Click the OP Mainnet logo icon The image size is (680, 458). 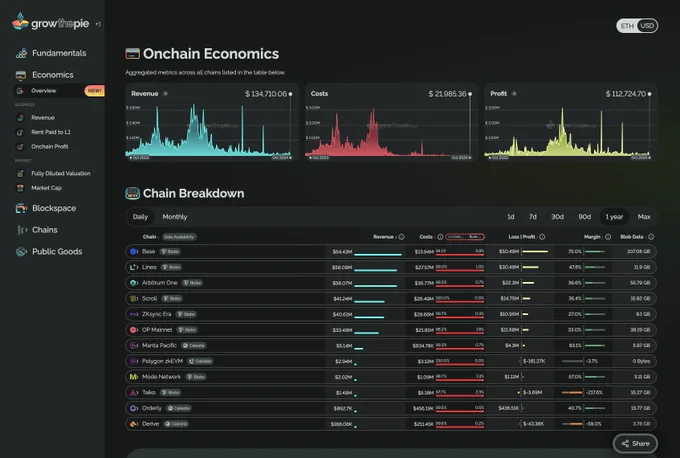[134, 330]
